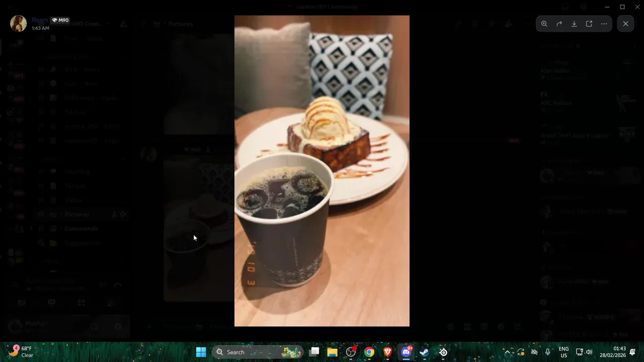Launch Google Chrome from the taskbar

(x=369, y=352)
